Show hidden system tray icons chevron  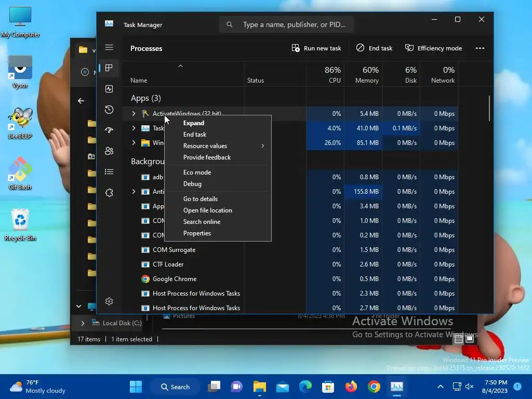click(x=440, y=387)
